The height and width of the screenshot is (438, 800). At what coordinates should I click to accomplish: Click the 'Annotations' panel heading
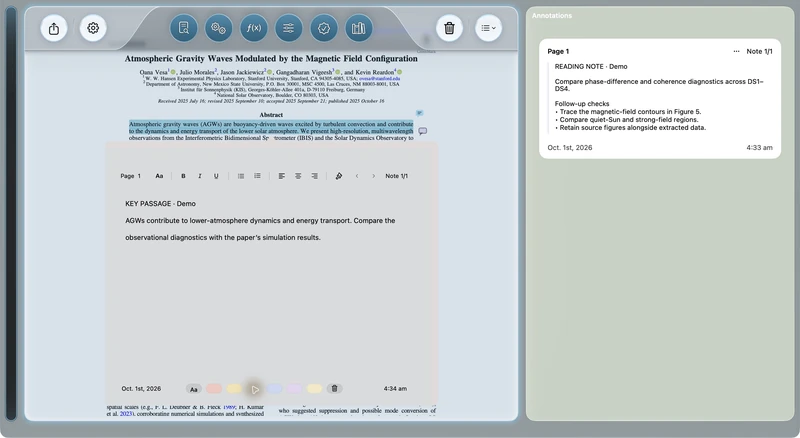552,16
